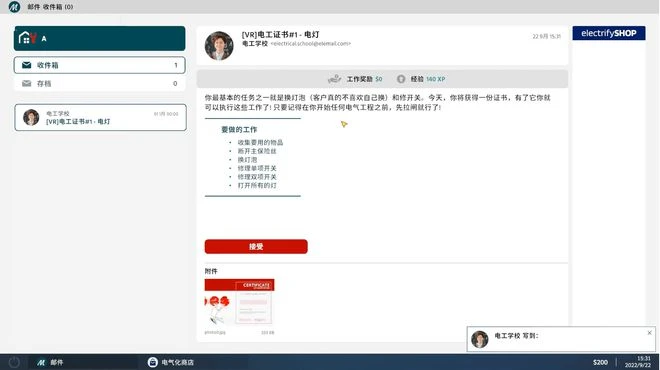Close the 电工学校 notification popup
660x370 pixels.
[x=649, y=333]
